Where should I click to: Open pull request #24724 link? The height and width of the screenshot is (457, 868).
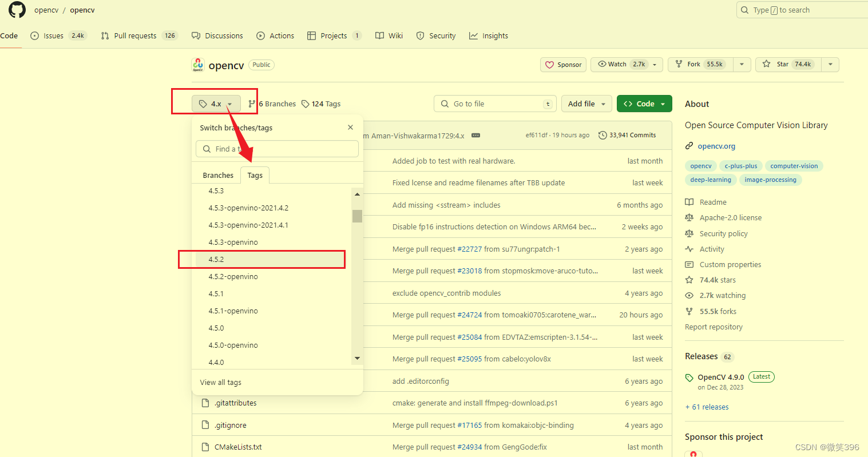pos(470,315)
